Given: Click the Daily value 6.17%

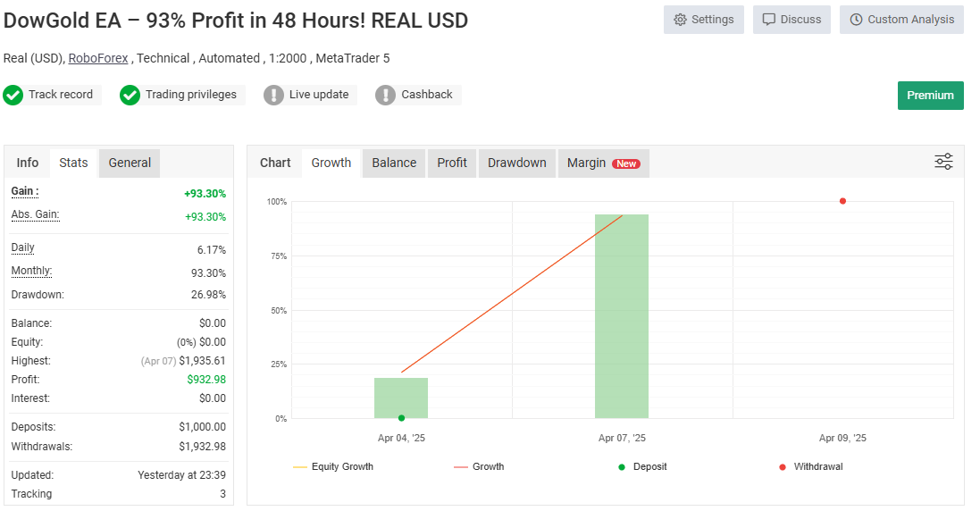Looking at the screenshot, I should [212, 250].
